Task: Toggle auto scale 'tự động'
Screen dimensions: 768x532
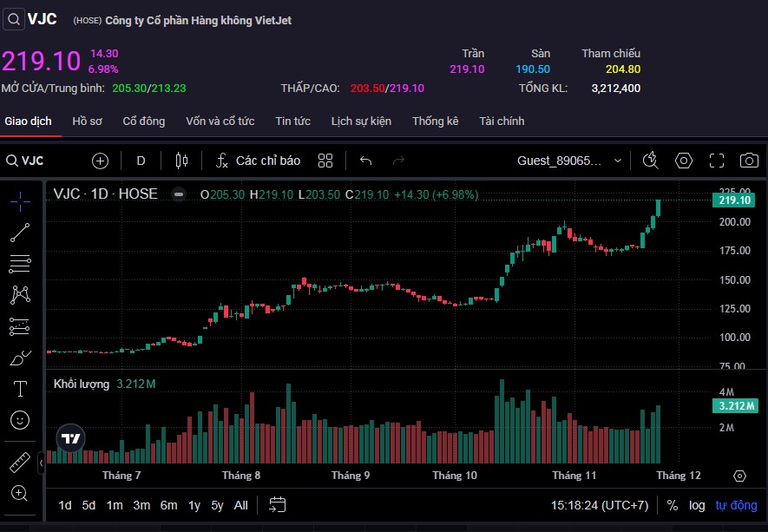Action: click(736, 505)
